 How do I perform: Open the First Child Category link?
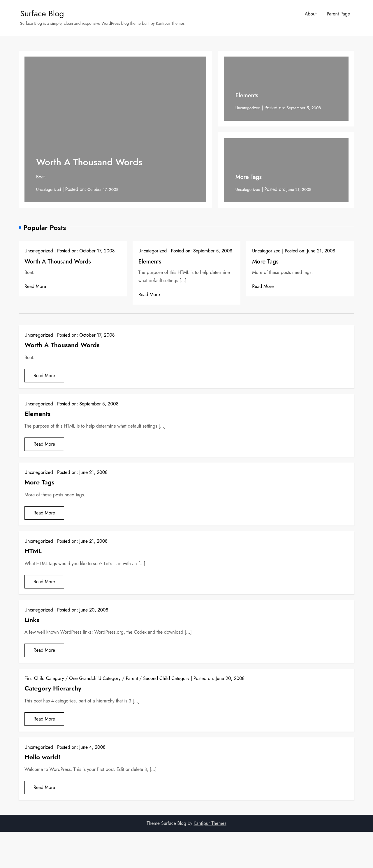(x=44, y=678)
